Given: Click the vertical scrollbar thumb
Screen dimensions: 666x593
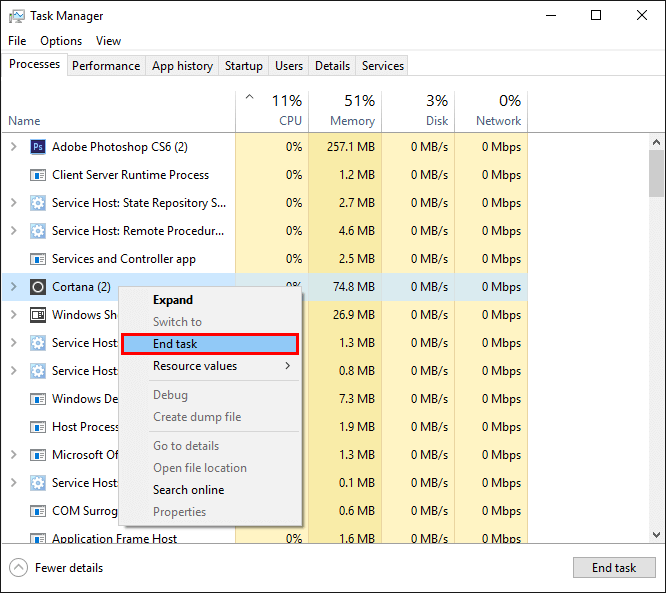Looking at the screenshot, I should tap(657, 173).
